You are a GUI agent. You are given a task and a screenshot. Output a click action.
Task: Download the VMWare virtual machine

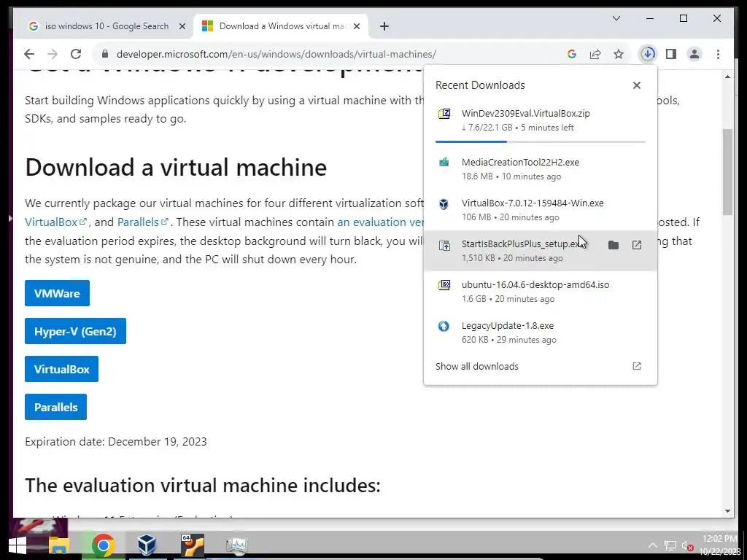pyautogui.click(x=57, y=293)
